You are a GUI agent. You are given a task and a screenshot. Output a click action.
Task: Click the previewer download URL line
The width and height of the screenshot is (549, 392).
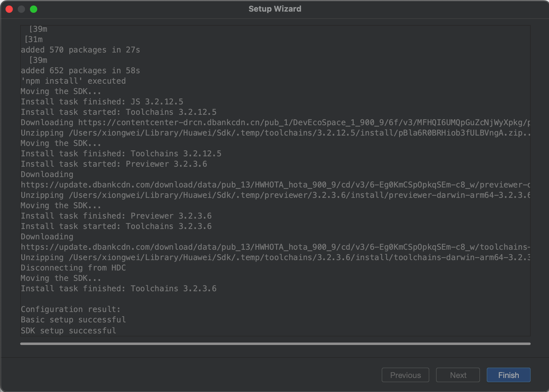pyautogui.click(x=275, y=185)
